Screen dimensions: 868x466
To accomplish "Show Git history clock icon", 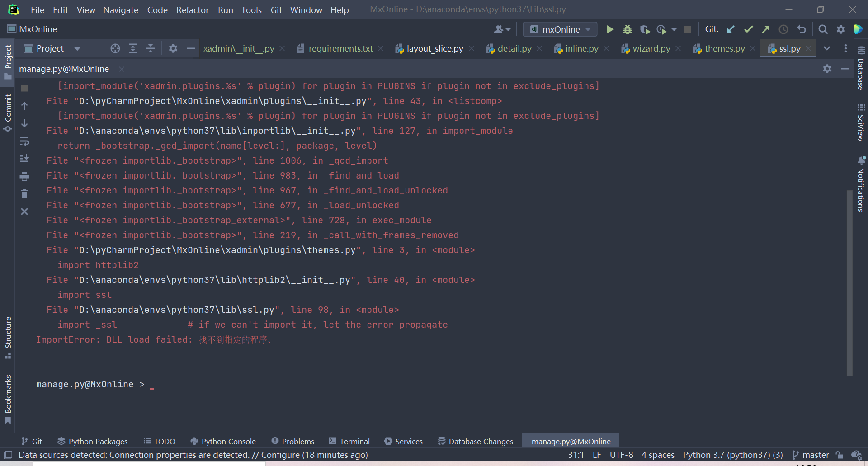I will [x=783, y=29].
